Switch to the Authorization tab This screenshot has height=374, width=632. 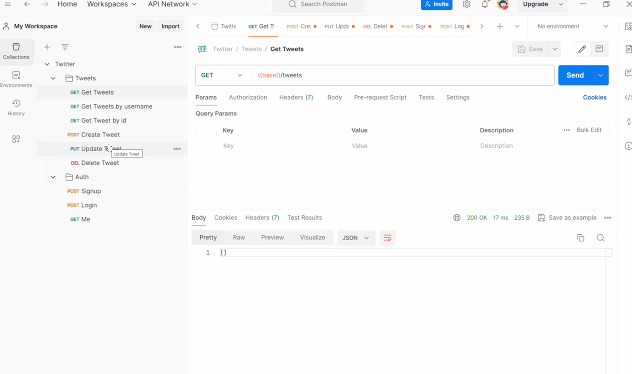tap(248, 98)
